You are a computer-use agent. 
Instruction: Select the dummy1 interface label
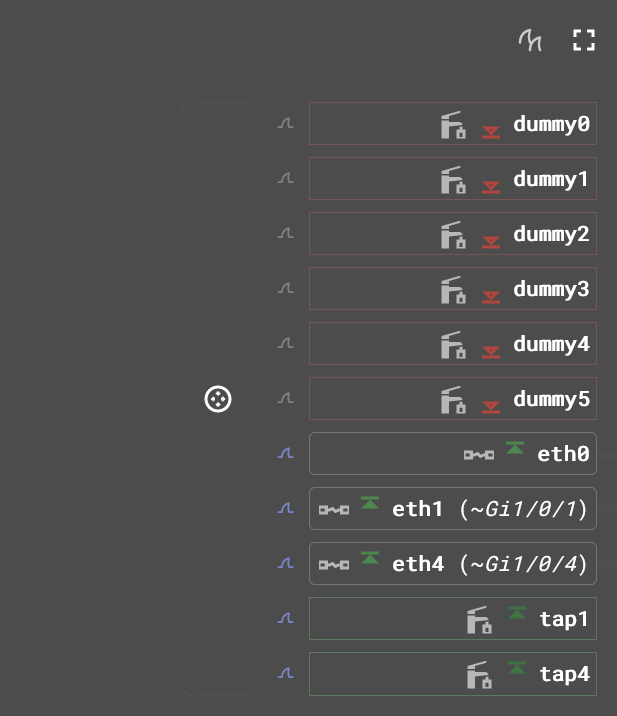(551, 179)
